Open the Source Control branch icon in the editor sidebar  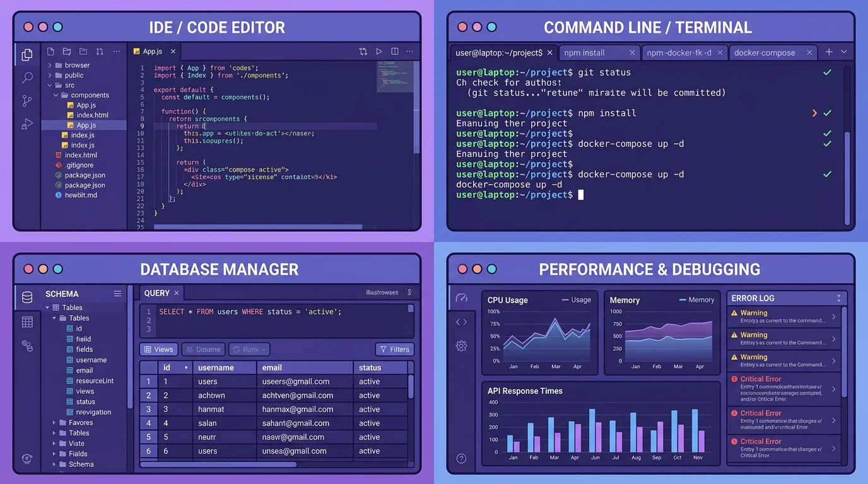[27, 101]
